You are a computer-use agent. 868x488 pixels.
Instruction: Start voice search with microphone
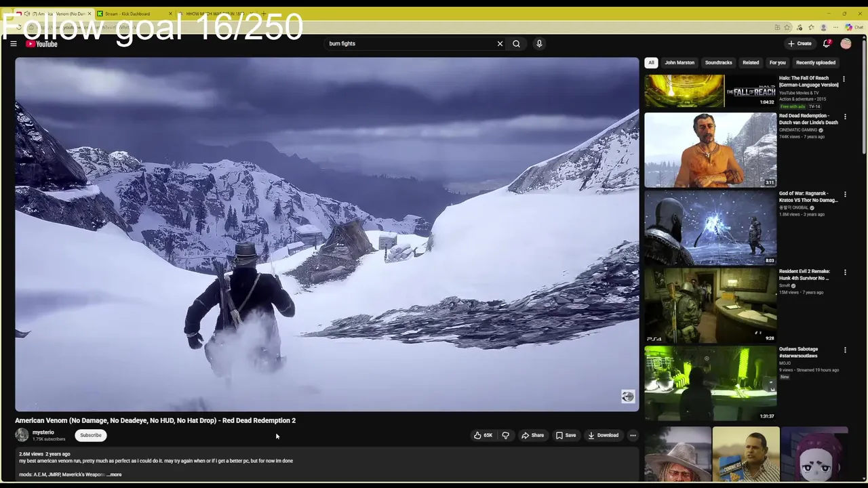tap(539, 43)
